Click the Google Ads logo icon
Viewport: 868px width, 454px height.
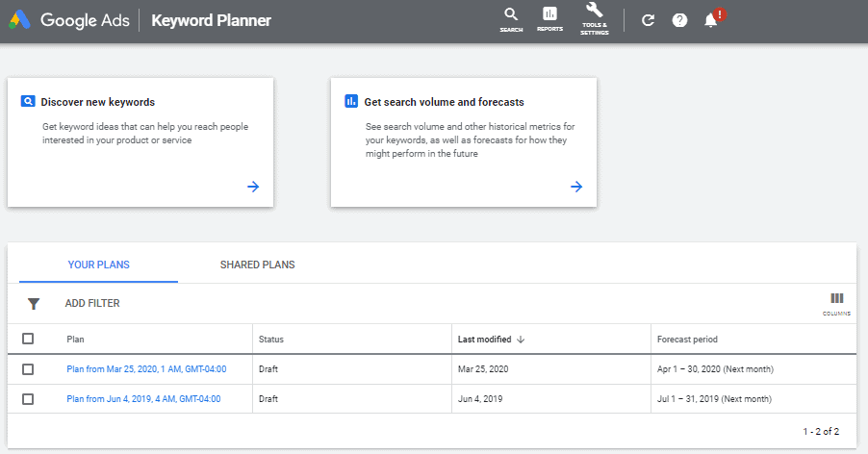tap(19, 20)
